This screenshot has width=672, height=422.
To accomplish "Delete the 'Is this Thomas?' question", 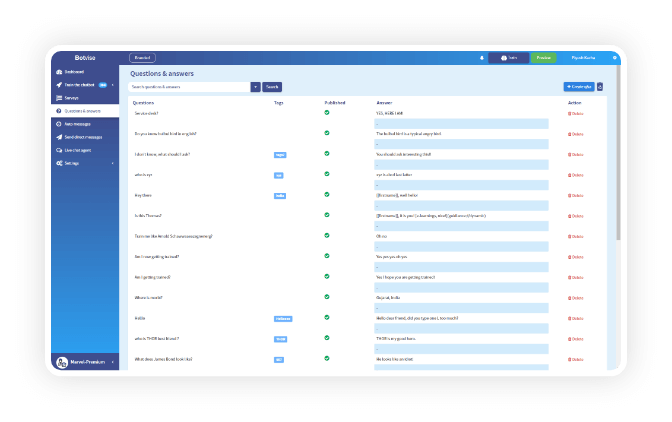I will click(576, 216).
